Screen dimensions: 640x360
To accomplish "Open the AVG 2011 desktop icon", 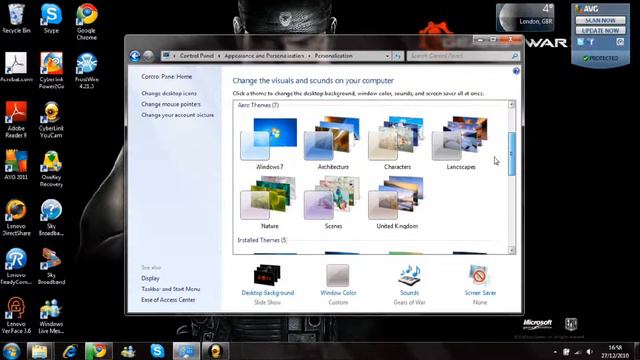I will click(16, 165).
